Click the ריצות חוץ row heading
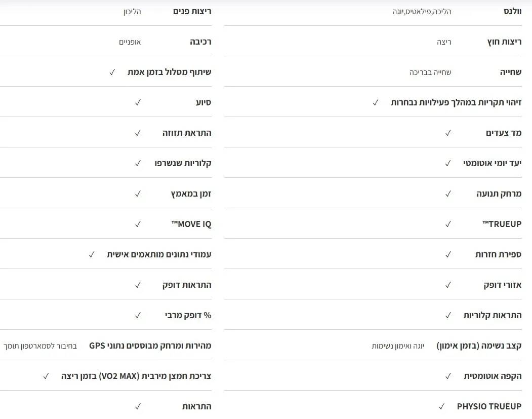The image size is (532, 419). pyautogui.click(x=504, y=42)
